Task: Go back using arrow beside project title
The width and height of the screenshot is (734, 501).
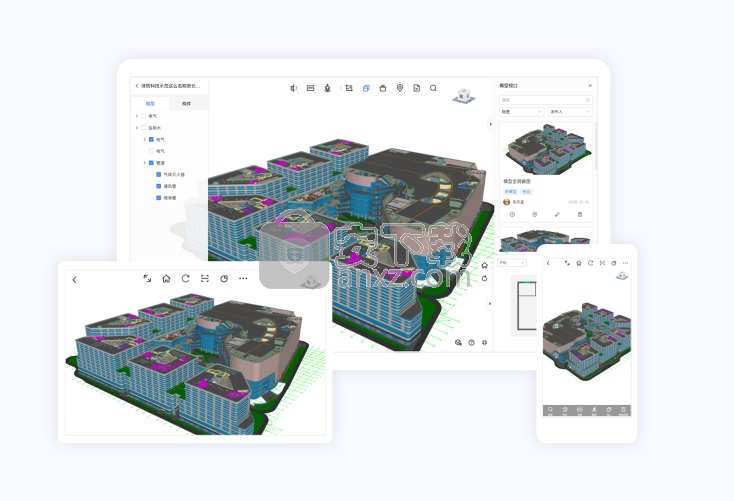Action: [x=137, y=86]
